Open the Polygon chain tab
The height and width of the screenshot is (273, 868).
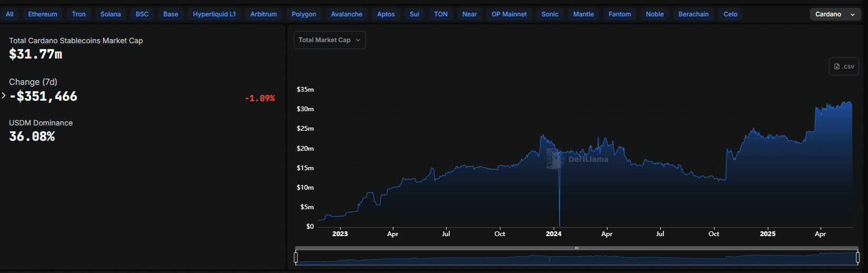pos(304,14)
